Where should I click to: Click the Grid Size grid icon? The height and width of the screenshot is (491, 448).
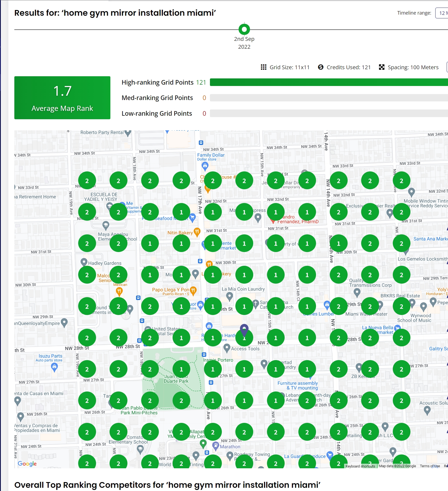(x=263, y=67)
